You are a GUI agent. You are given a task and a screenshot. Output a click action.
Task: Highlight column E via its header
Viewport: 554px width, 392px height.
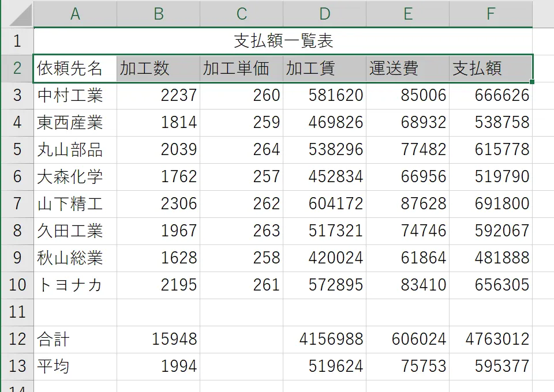408,14
